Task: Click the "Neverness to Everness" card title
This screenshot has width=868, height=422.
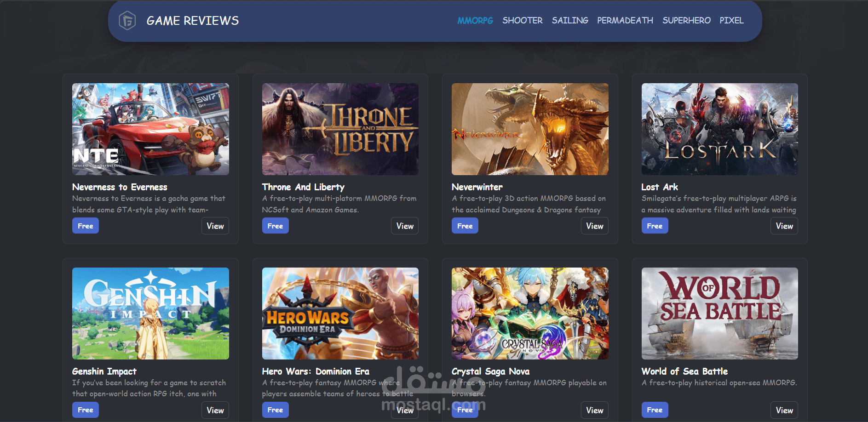Action: tap(120, 187)
